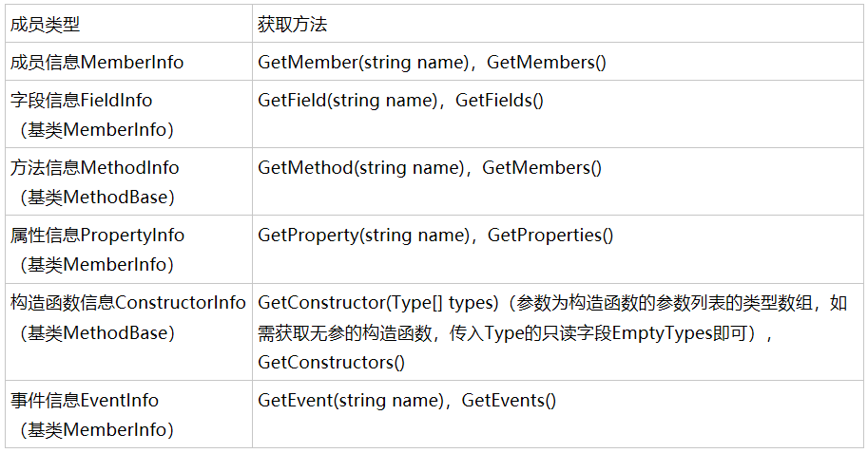The width and height of the screenshot is (868, 453).
Task: Select the 属性信息PropertyInfo text
Action: click(x=97, y=235)
